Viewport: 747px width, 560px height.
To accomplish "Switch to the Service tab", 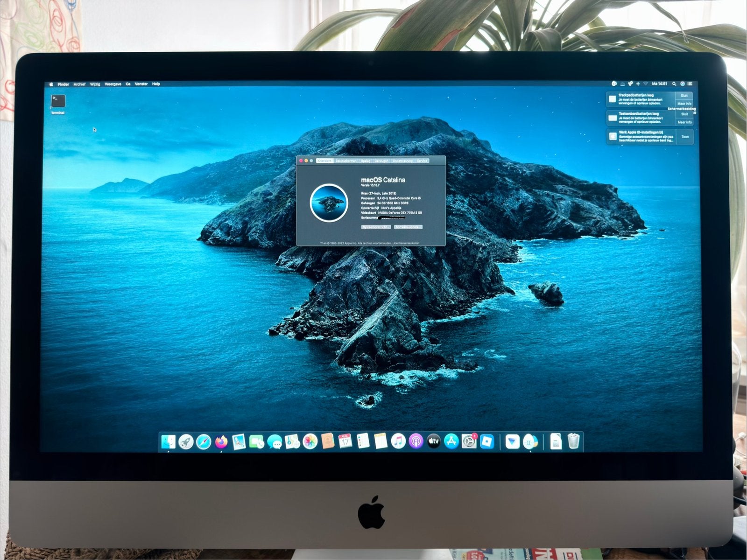I will 422,161.
